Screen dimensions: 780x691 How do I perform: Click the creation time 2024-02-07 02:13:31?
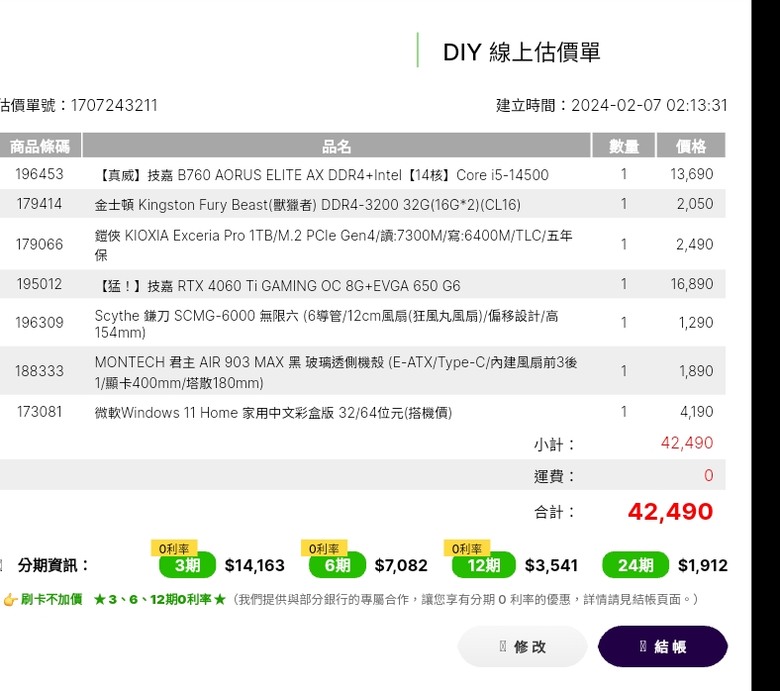point(649,105)
